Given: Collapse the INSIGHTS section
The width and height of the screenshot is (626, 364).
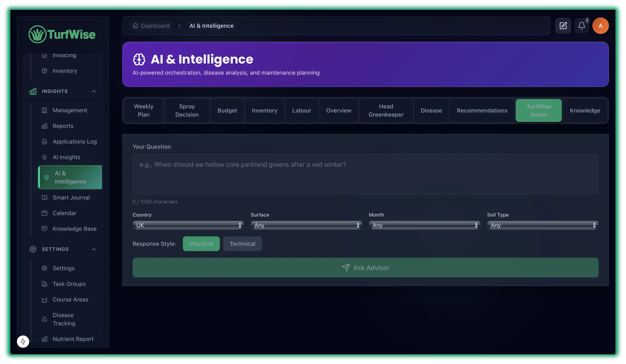Looking at the screenshot, I should pyautogui.click(x=94, y=91).
